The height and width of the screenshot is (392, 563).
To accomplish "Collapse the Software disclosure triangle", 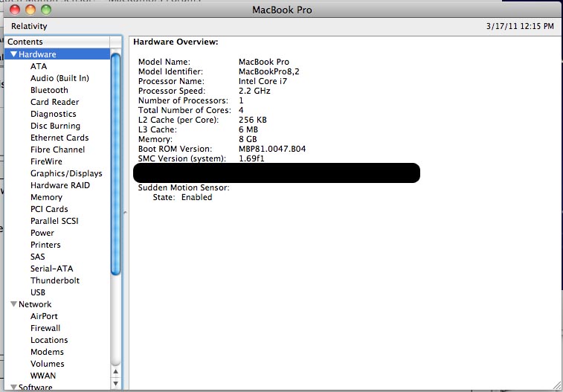I will coord(13,388).
